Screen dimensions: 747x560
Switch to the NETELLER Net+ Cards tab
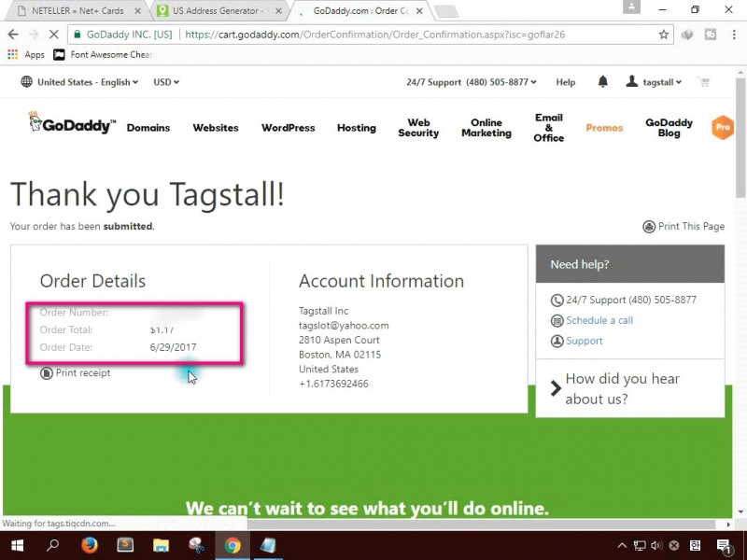(x=78, y=10)
